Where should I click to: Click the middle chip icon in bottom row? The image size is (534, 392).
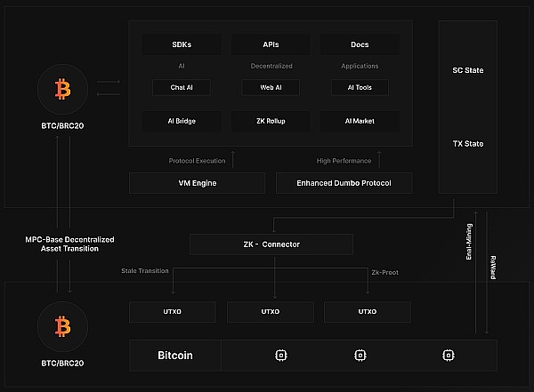tap(362, 356)
